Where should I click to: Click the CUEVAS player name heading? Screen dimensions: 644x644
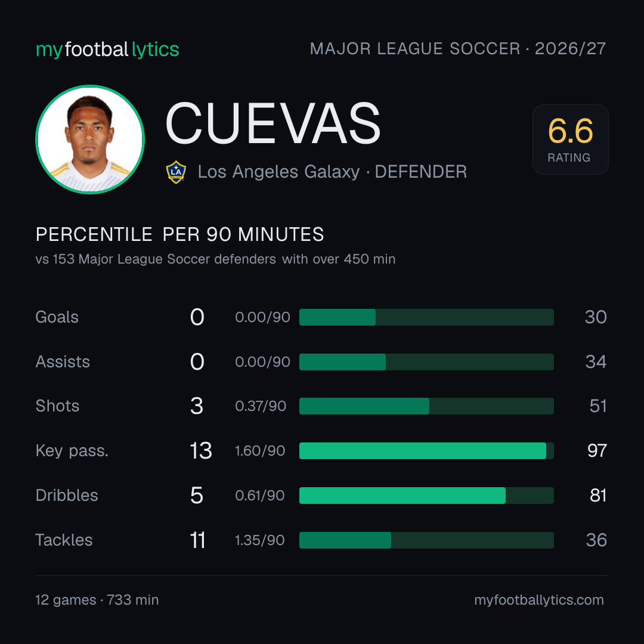(273, 123)
